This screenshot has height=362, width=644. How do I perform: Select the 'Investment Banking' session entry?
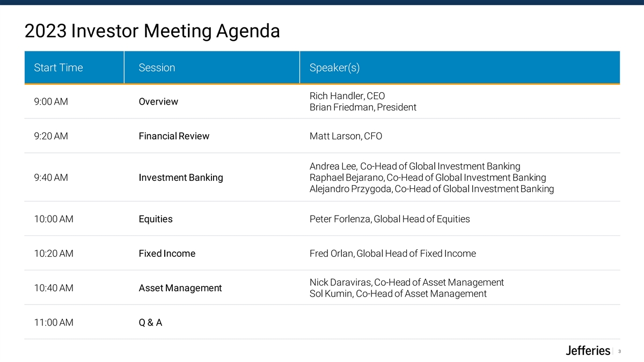(x=181, y=178)
